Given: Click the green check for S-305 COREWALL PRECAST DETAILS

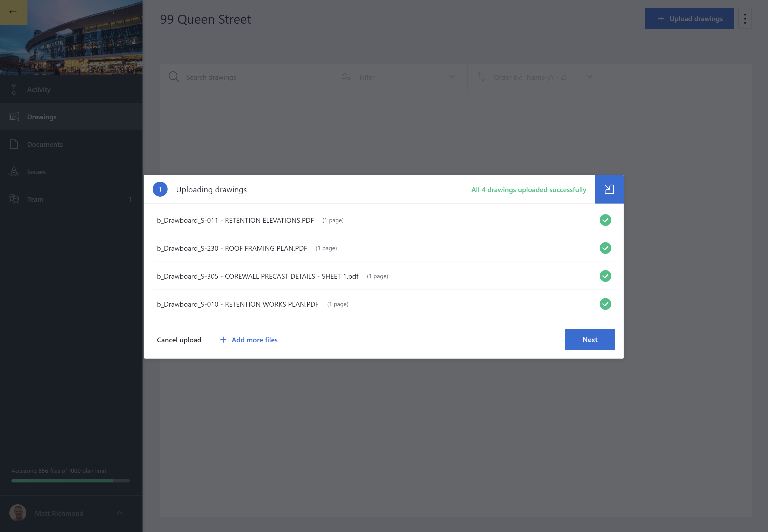Looking at the screenshot, I should tap(605, 276).
